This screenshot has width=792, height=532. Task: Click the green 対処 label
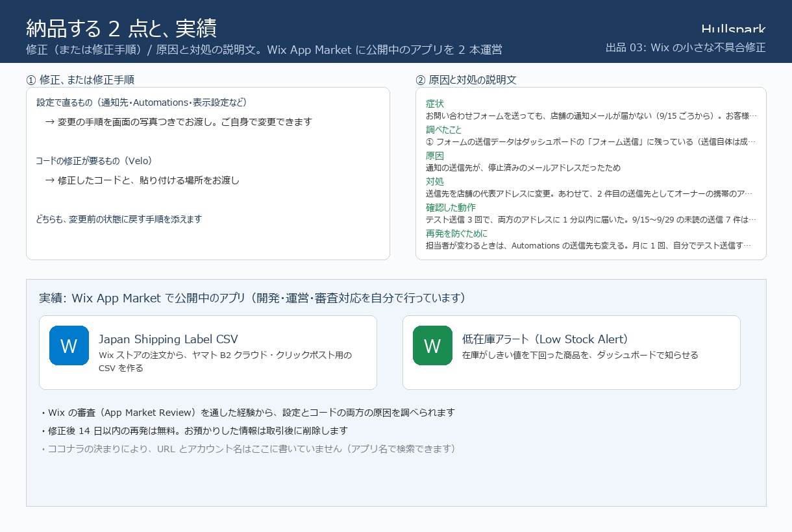(435, 182)
